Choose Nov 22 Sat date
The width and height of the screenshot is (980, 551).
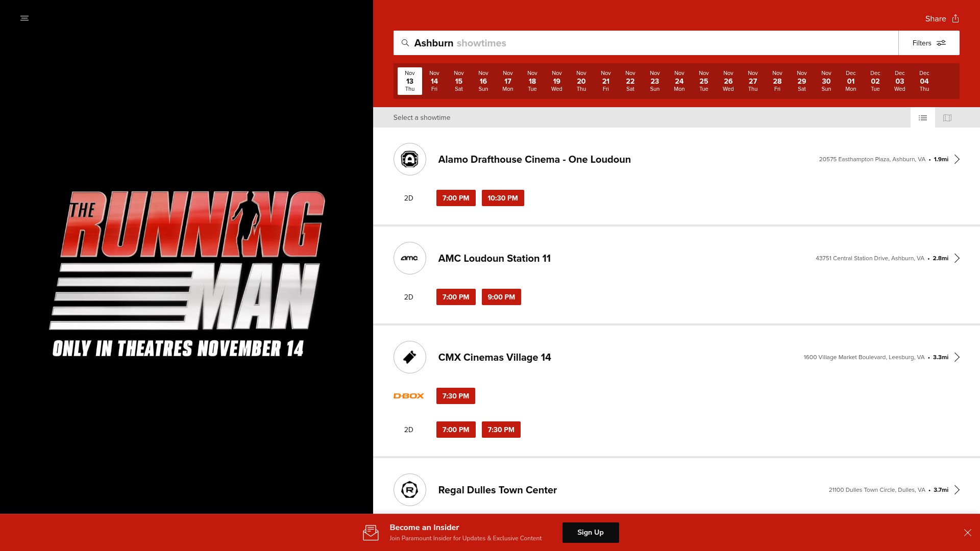[630, 81]
